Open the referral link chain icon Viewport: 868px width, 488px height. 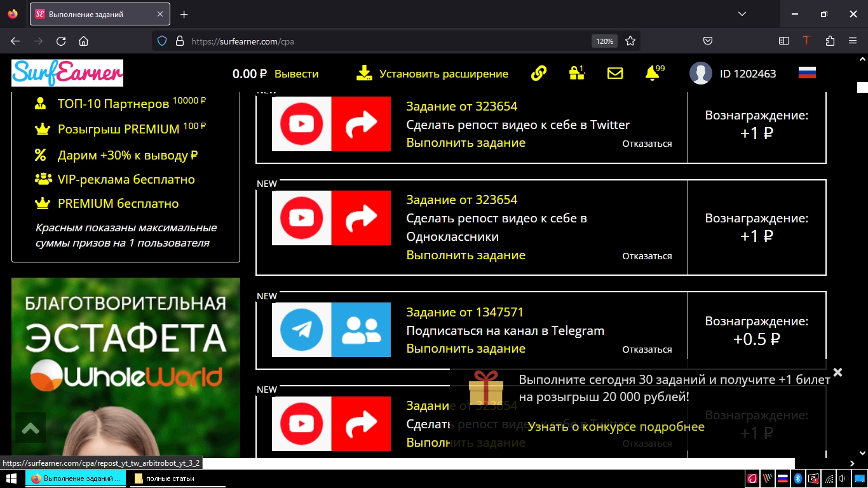(538, 73)
